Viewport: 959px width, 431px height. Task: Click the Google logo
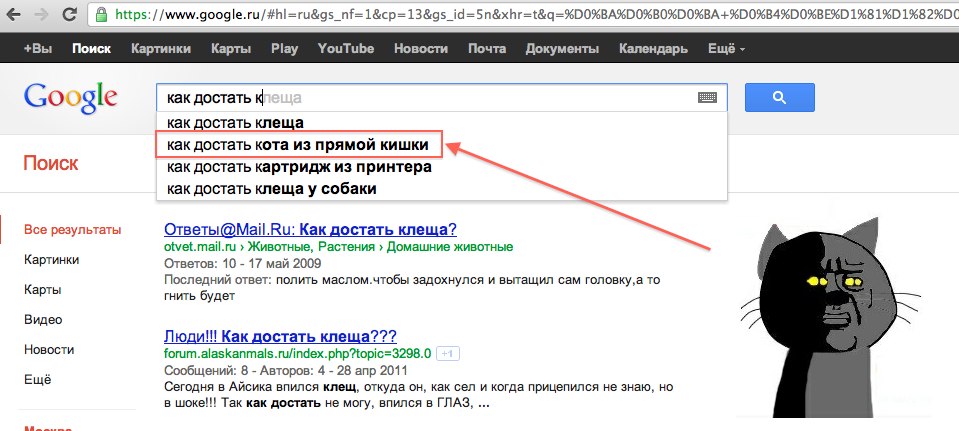click(70, 98)
